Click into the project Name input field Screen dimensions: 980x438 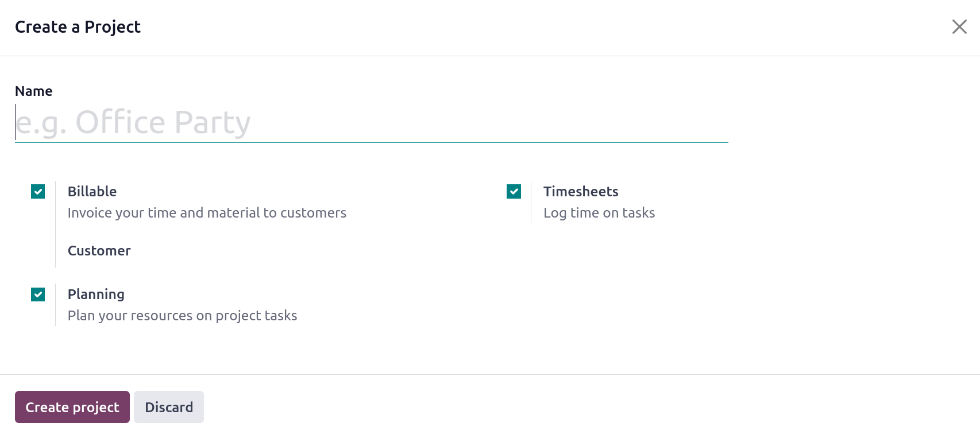371,122
